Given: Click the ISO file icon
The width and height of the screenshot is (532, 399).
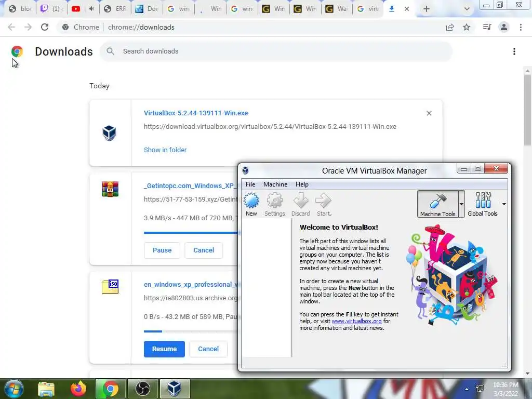Looking at the screenshot, I should [110, 287].
